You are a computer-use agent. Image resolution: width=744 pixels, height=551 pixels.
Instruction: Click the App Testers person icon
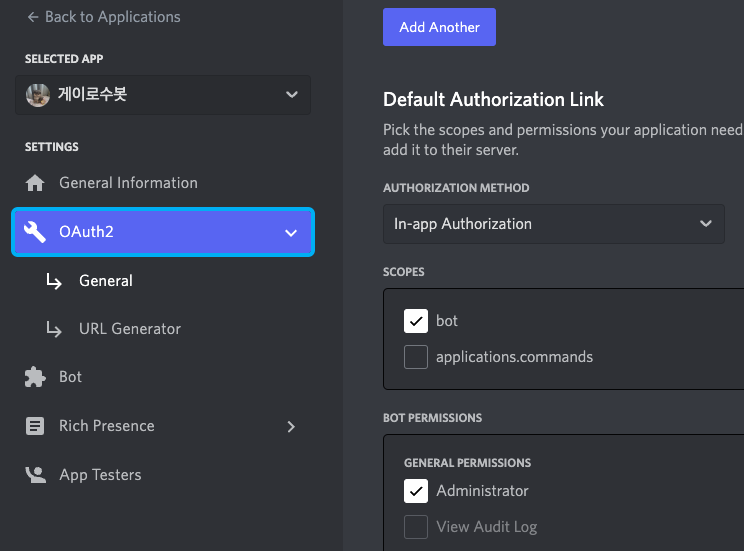pos(36,475)
